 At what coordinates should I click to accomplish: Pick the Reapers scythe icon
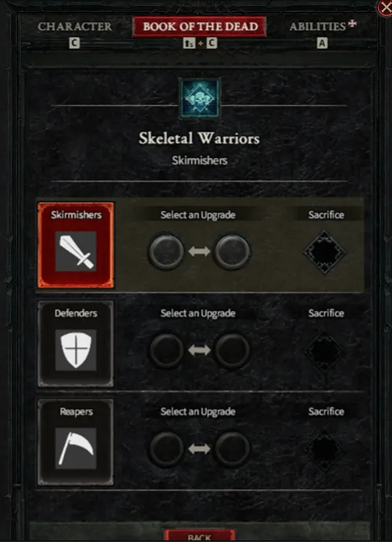click(76, 448)
